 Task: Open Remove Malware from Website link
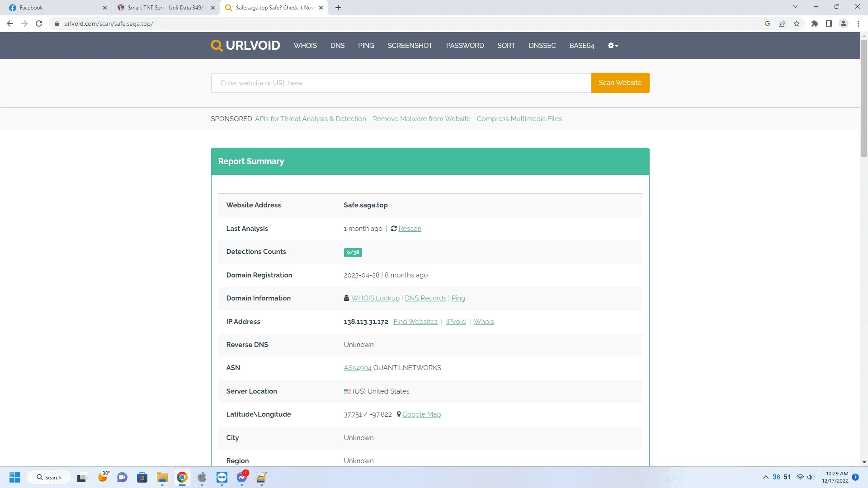pyautogui.click(x=421, y=119)
